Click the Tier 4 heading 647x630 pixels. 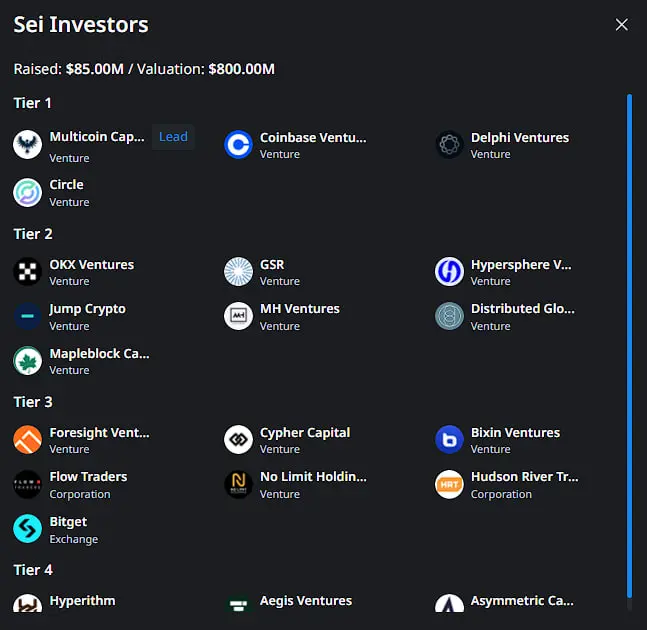pos(33,570)
